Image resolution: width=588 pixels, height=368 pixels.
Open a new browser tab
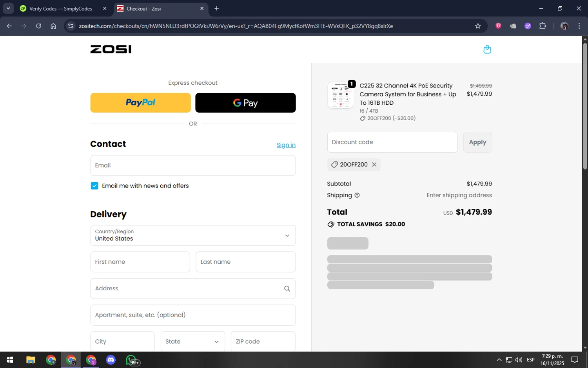point(216,8)
